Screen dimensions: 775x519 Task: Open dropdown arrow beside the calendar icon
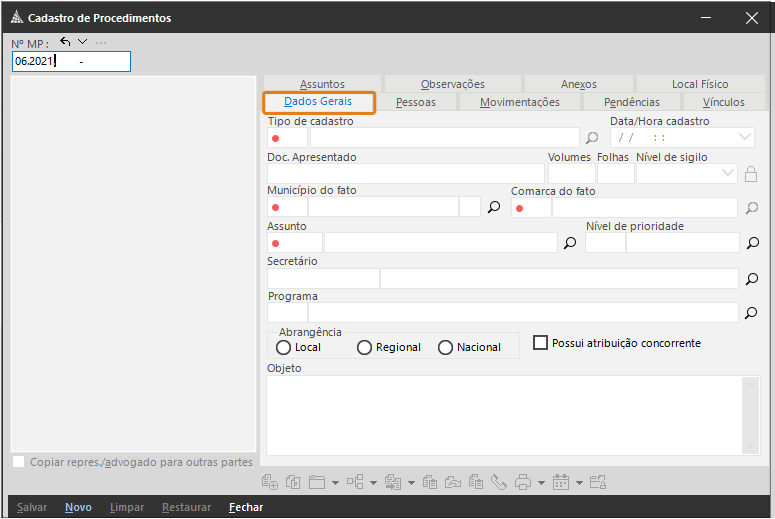coord(579,483)
